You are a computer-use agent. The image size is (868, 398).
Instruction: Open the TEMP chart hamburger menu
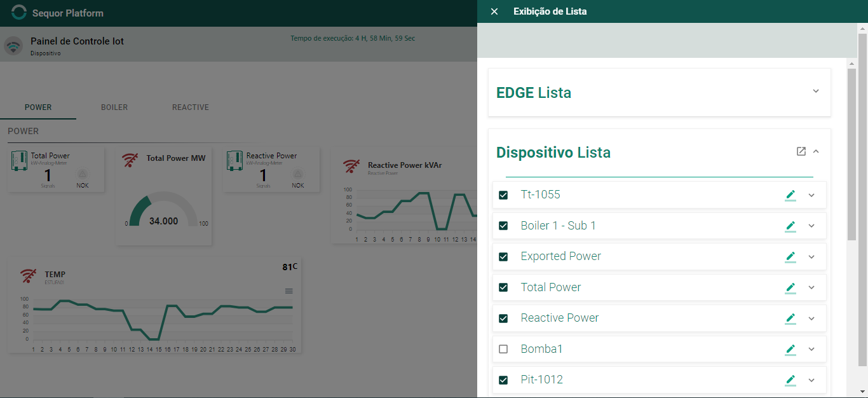[x=289, y=291]
